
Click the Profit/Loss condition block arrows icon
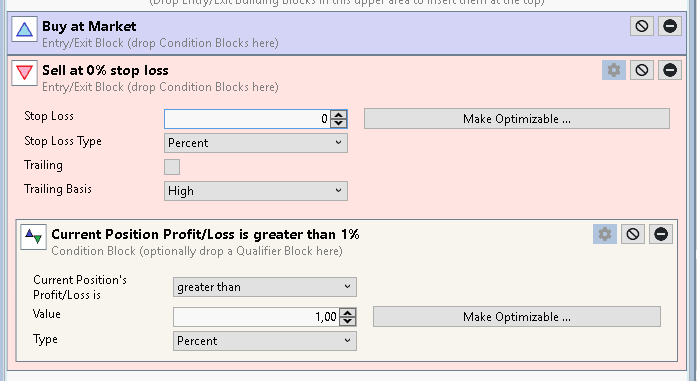click(33, 237)
